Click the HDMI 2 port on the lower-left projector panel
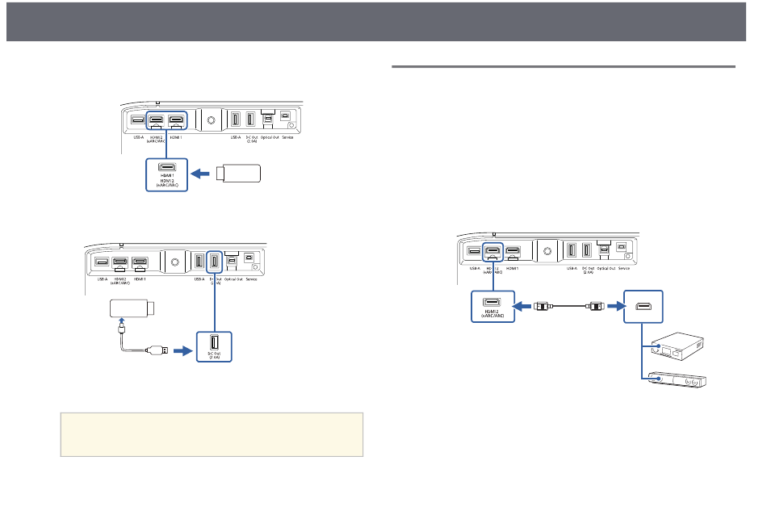Viewport: 767px width, 532px height. tap(119, 262)
